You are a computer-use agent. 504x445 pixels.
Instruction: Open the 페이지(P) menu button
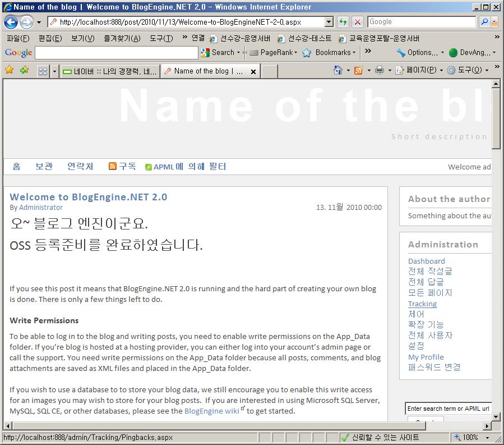pyautogui.click(x=419, y=70)
